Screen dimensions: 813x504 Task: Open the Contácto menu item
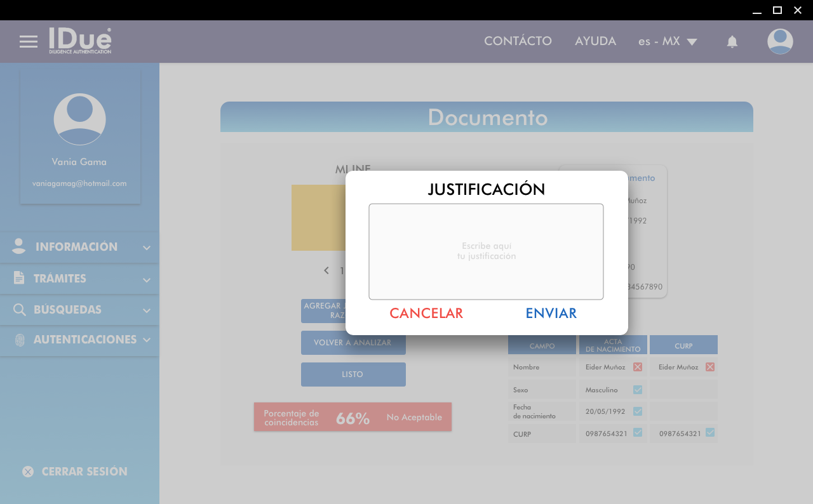(518, 41)
